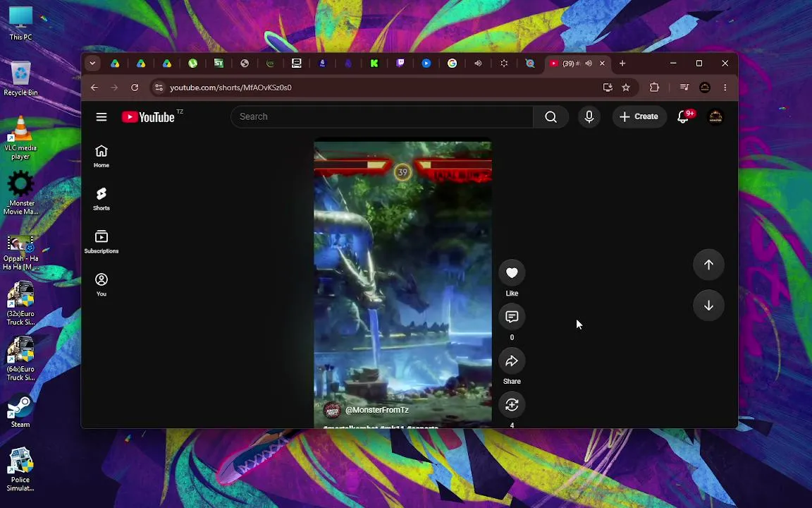Mute the YouTube tab via speaker icon

point(589,64)
